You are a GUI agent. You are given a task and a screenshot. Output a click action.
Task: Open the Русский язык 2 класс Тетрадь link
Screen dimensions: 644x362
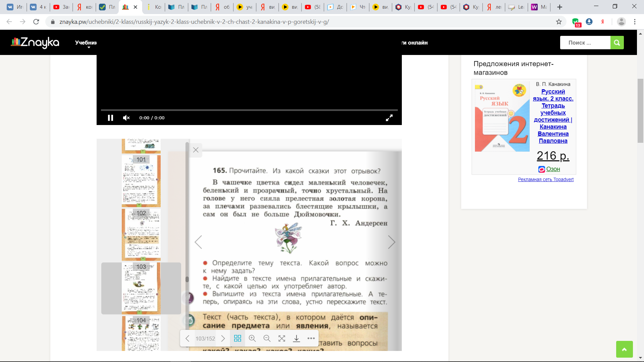pyautogui.click(x=553, y=116)
